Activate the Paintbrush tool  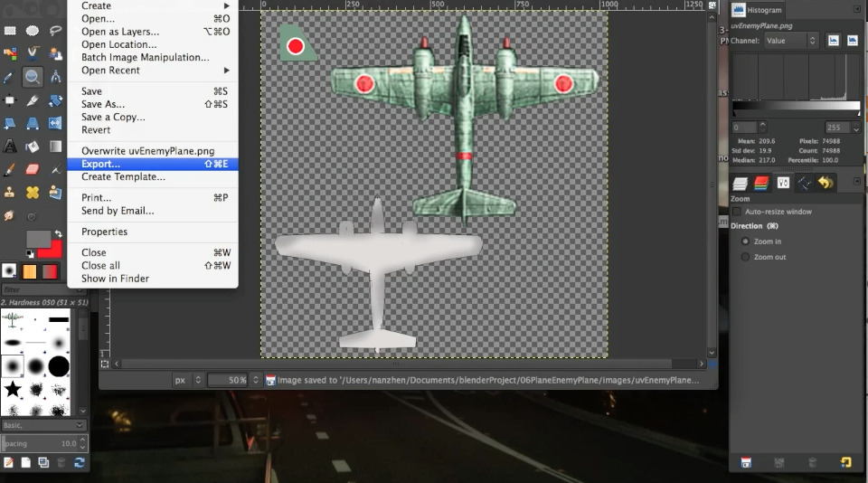(9, 169)
